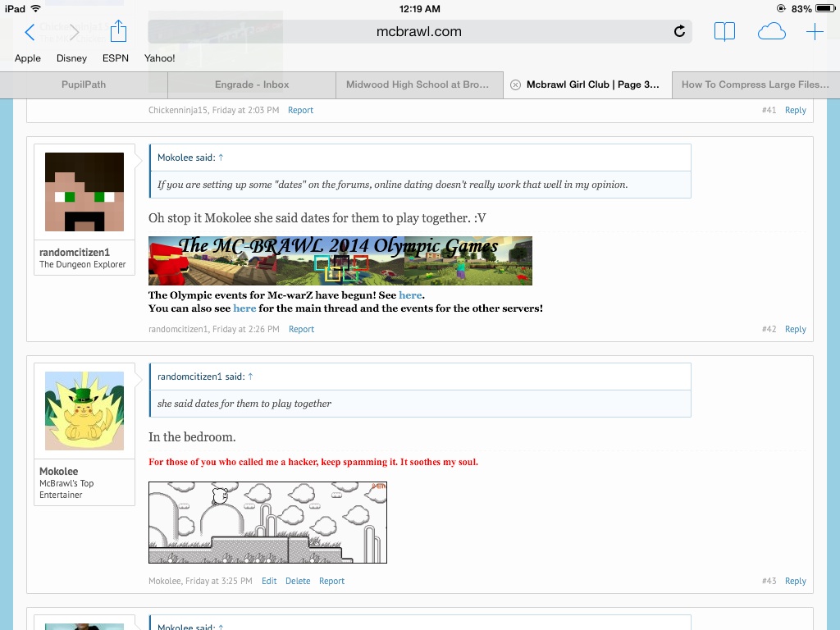Screen dimensions: 840x630
Task: Open the Bookmarks book icon
Action: pos(724,32)
